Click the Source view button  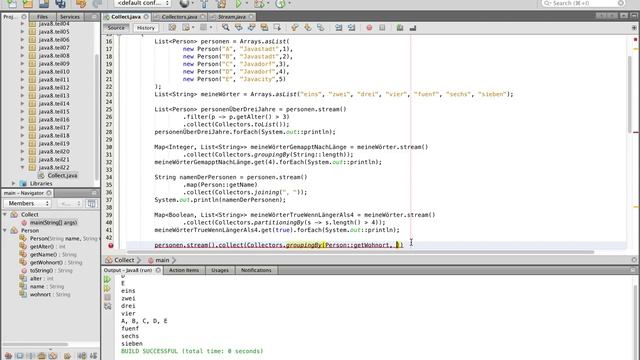coord(116,28)
